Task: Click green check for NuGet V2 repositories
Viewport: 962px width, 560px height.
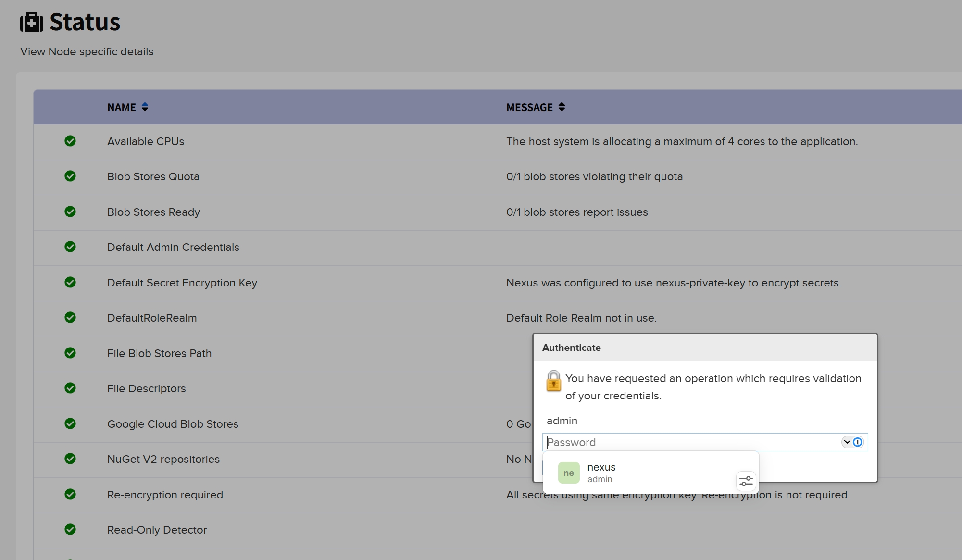Action: 70,459
